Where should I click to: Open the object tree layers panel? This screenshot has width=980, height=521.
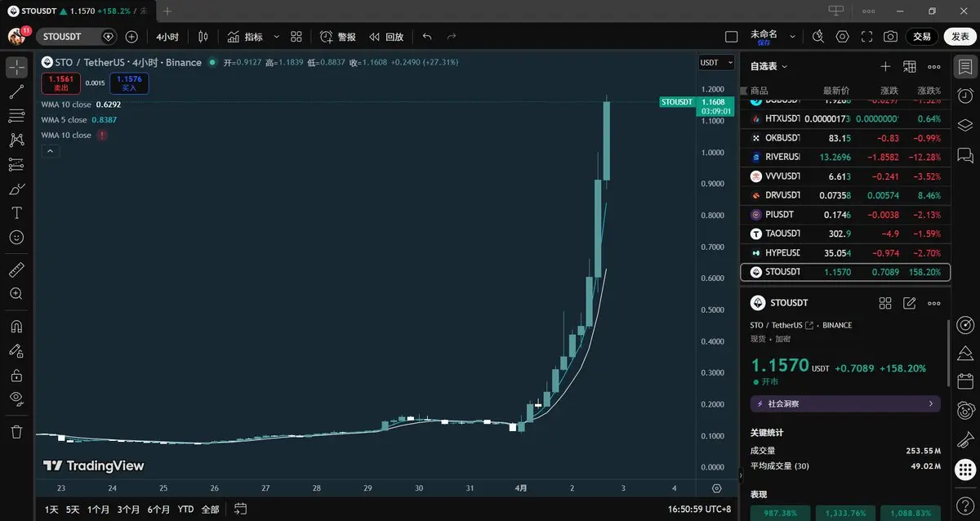pos(965,125)
